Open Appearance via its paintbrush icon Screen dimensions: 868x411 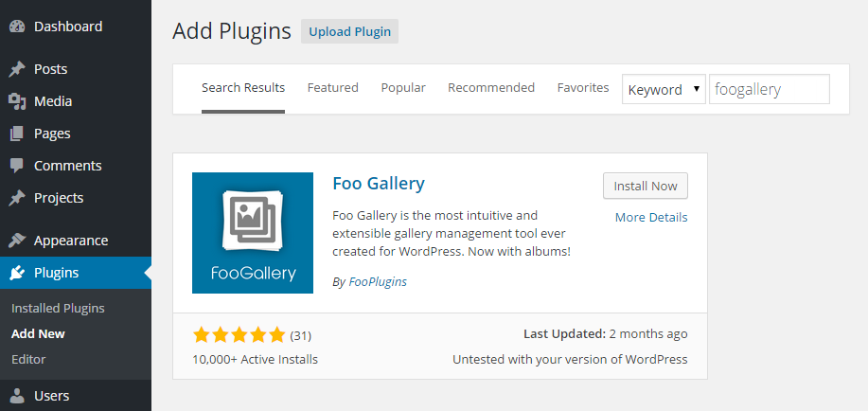pos(17,241)
